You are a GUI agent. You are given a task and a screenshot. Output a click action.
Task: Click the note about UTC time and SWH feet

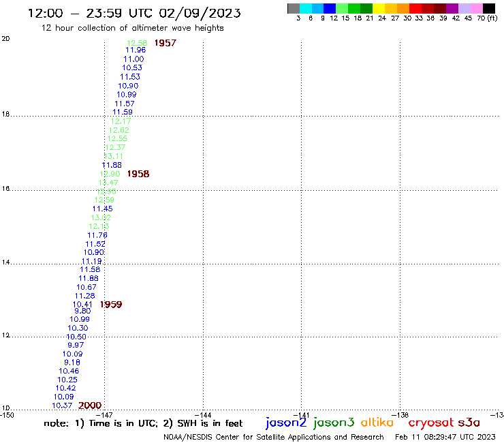tap(143, 423)
